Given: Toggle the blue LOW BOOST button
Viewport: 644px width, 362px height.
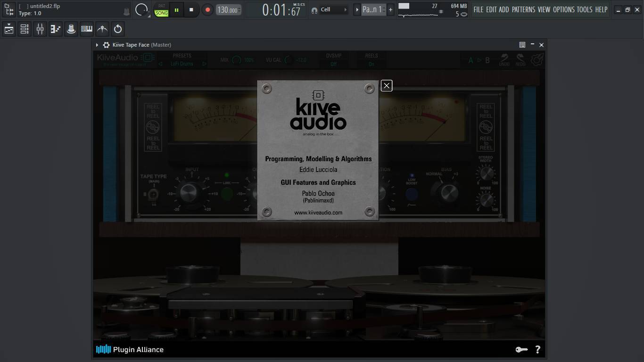Looking at the screenshot, I should [412, 194].
